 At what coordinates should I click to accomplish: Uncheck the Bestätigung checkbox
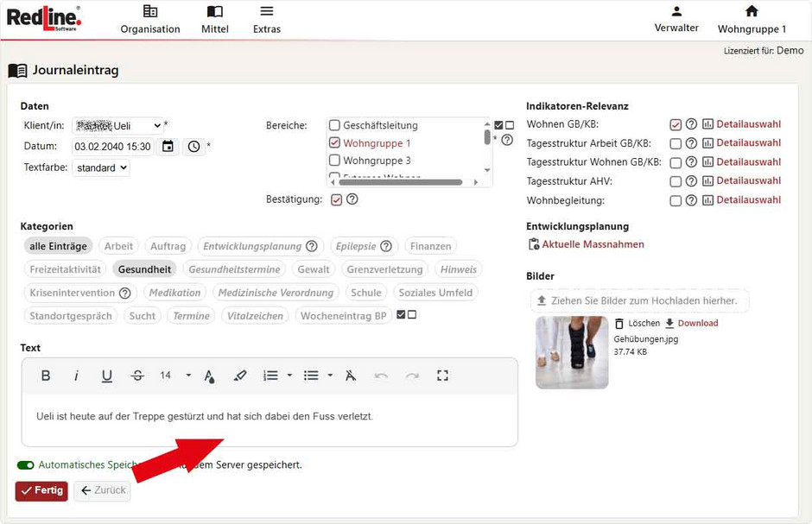point(337,199)
